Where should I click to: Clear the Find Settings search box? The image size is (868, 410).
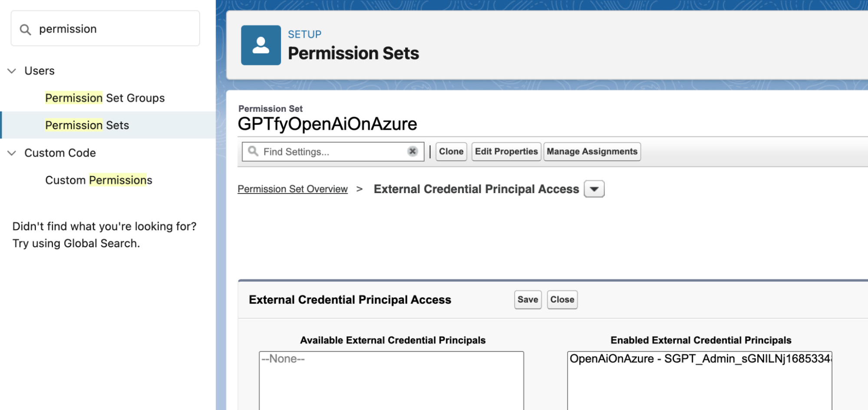point(413,151)
